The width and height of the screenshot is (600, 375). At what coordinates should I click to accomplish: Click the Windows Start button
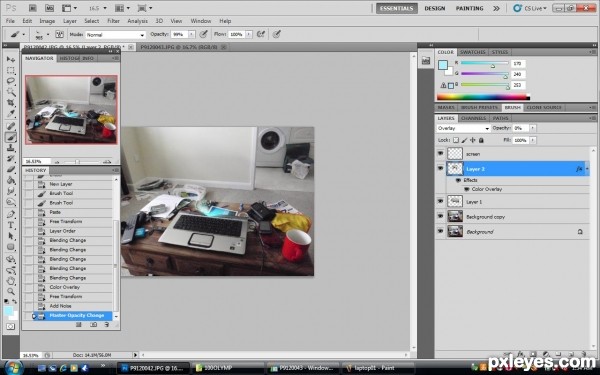pyautogui.click(x=13, y=368)
